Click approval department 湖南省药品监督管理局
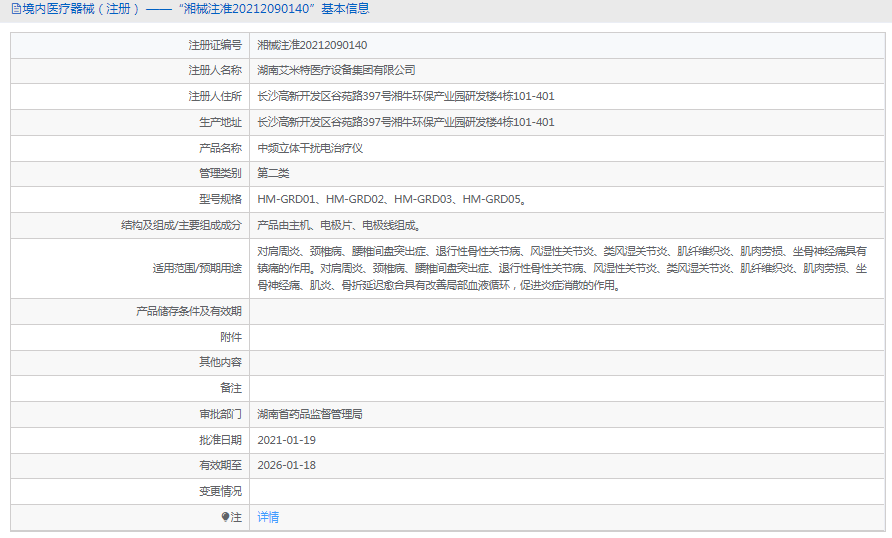The image size is (892, 538). pyautogui.click(x=310, y=414)
